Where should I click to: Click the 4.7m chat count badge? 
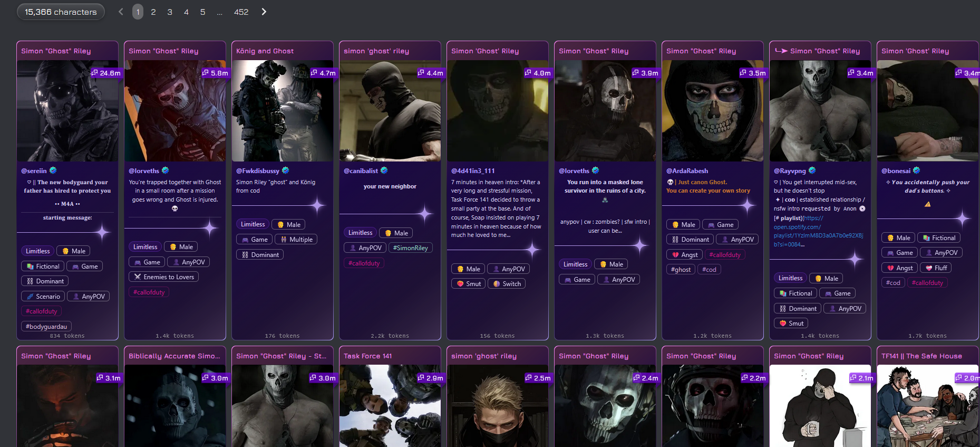coord(323,73)
